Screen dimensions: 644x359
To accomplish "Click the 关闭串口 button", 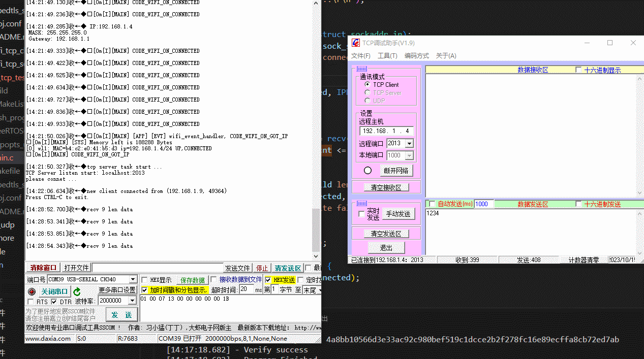I will tap(54, 291).
